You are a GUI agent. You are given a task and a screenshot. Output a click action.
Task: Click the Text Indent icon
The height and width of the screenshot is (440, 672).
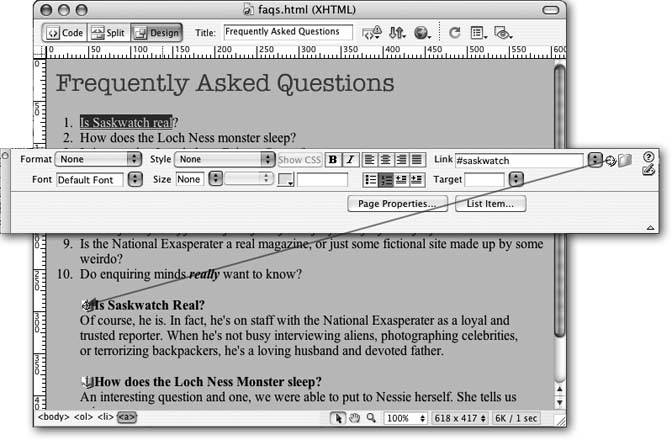(417, 180)
